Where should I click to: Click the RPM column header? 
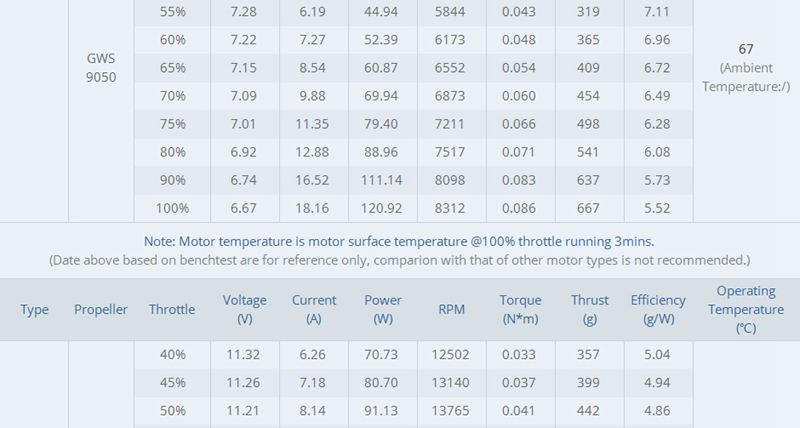click(x=451, y=310)
